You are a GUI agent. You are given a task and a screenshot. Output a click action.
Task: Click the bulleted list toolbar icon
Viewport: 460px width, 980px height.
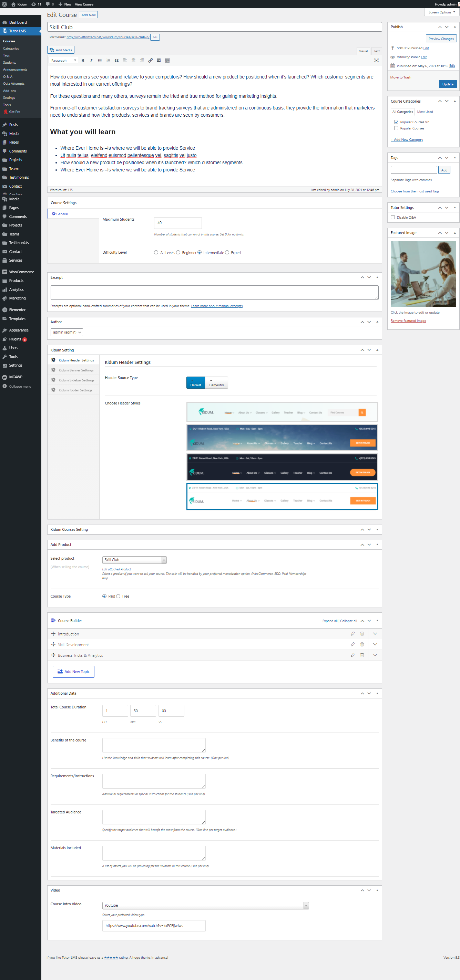coord(100,61)
